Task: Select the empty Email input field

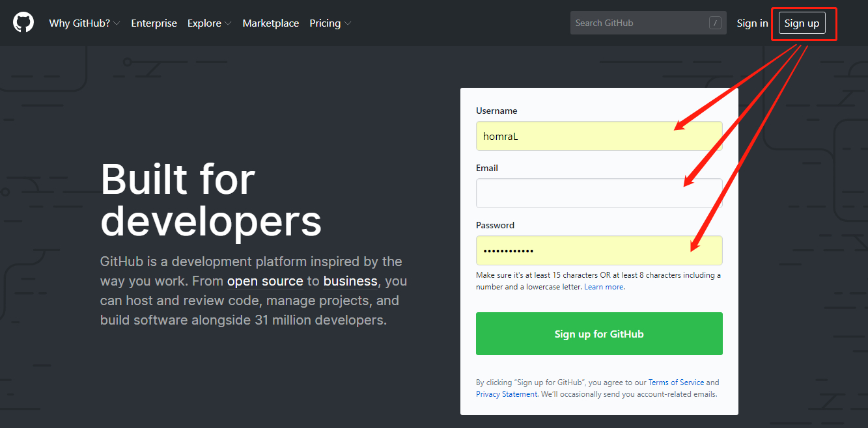Action: 598,193
